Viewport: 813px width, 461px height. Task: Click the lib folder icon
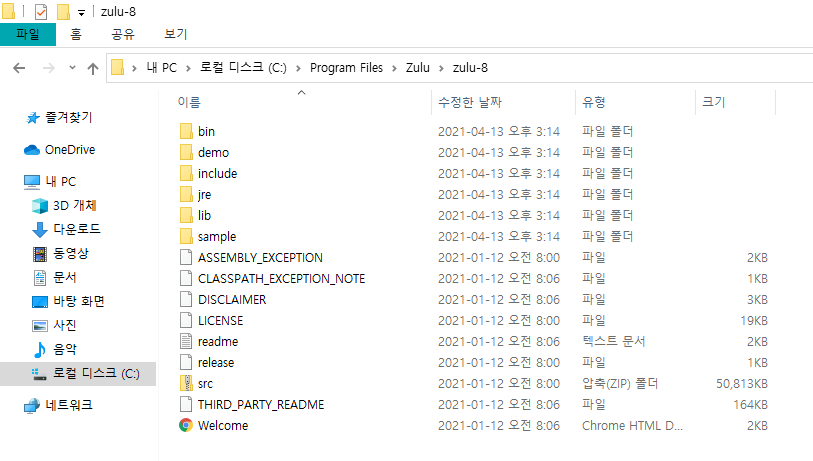[x=186, y=215]
